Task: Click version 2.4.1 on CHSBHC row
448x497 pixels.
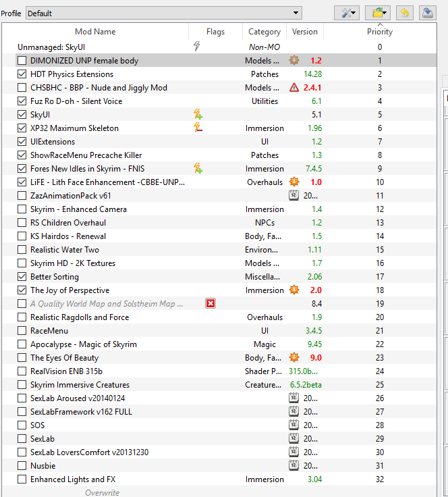Action: click(312, 87)
